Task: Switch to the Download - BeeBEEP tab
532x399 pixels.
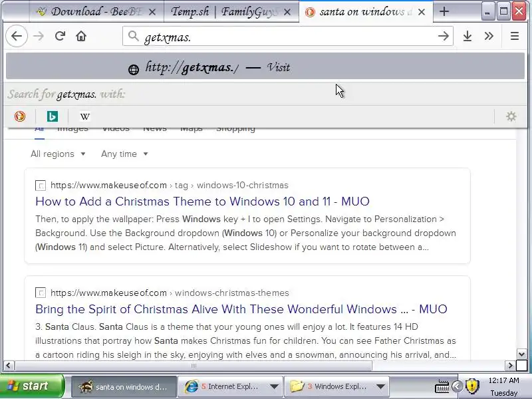Action: point(96,11)
